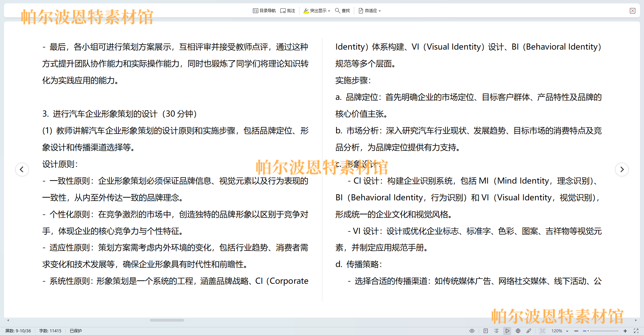Adjust the zoom slider handle
Screen dimensions: 644x335
[x=588, y=331]
